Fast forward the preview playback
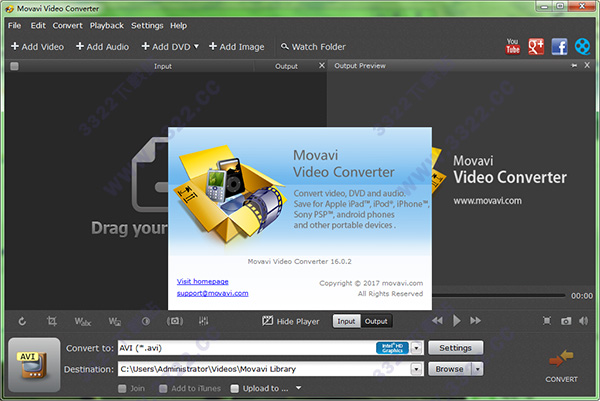Image resolution: width=600 pixels, height=401 pixels. 475,321
